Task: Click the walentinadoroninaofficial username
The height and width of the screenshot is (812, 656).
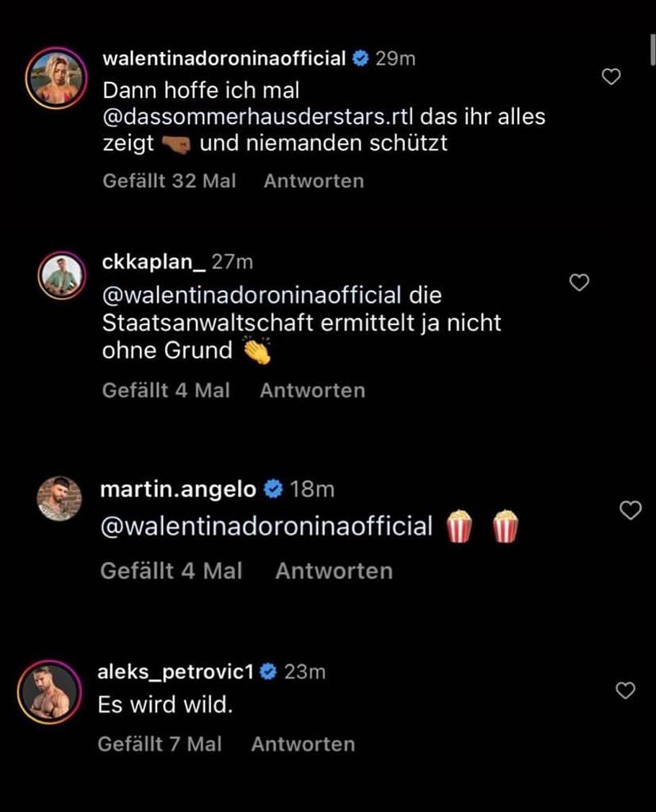Action: click(x=226, y=58)
